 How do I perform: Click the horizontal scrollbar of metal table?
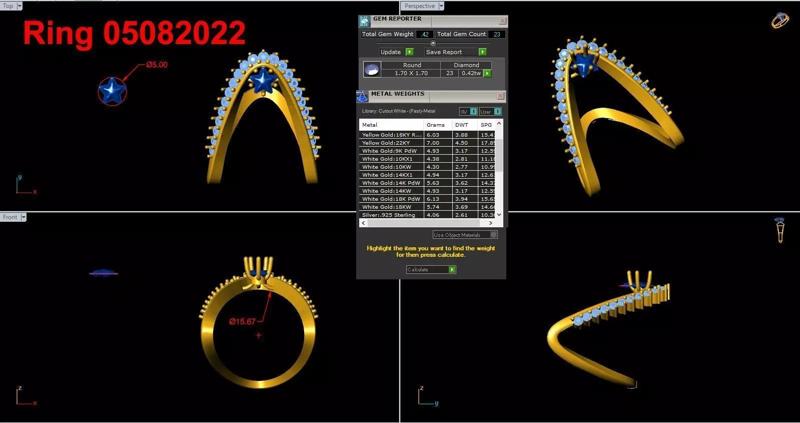[424, 223]
